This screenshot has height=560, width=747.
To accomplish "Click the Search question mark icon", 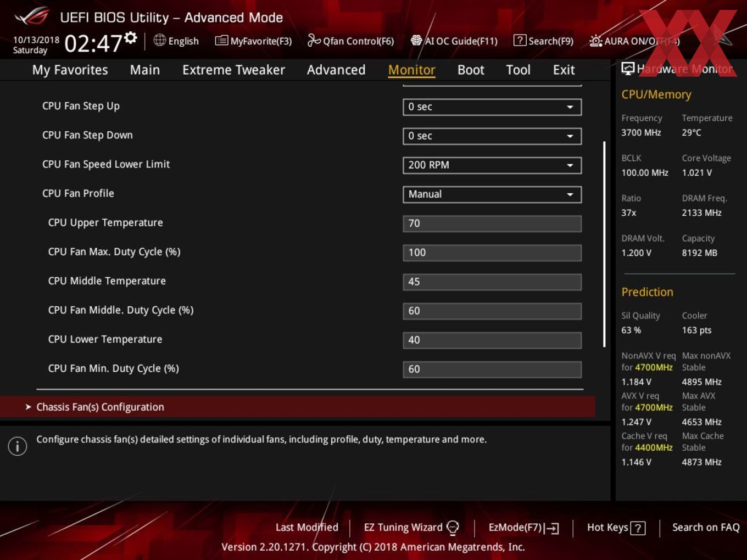I will click(520, 40).
